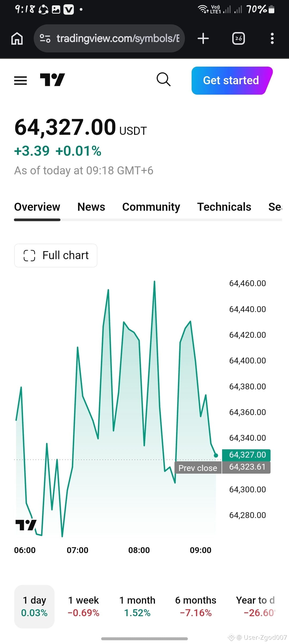This screenshot has width=289, height=644.
Task: Tap the 08:00 time axis label
Action: point(139,550)
